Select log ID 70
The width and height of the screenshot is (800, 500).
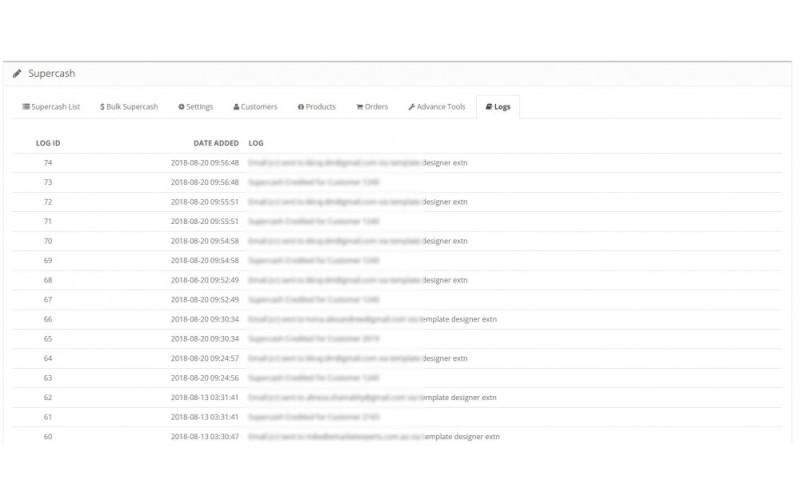tap(48, 241)
